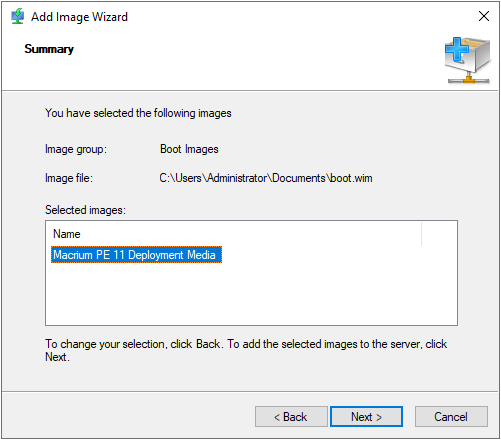This screenshot has width=501, height=440.
Task: Click the Selected images label
Action: [85, 210]
